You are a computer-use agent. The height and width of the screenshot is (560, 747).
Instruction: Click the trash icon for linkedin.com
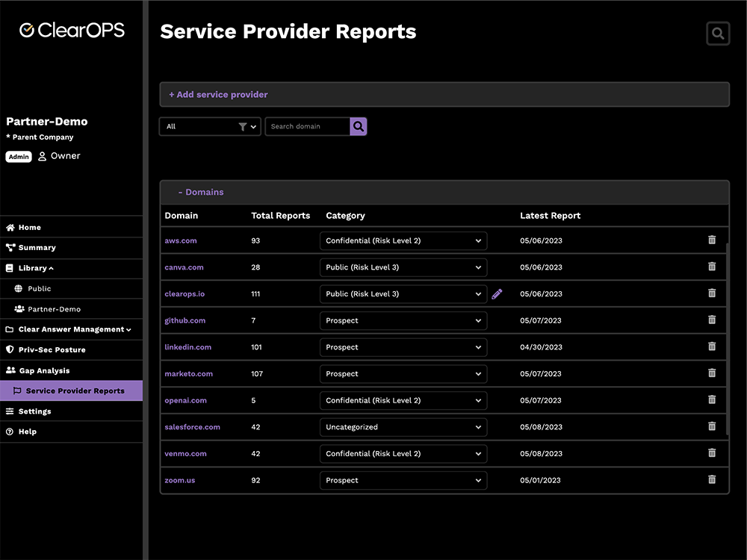(x=712, y=346)
